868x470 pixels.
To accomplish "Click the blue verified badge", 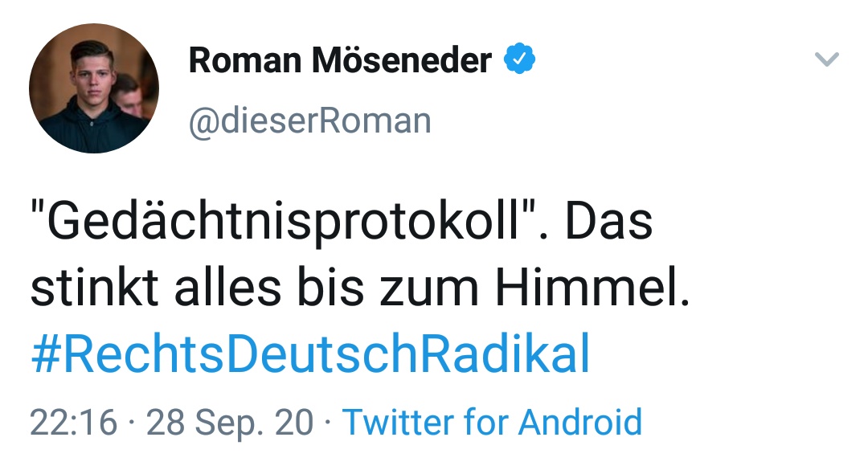I will tap(519, 59).
